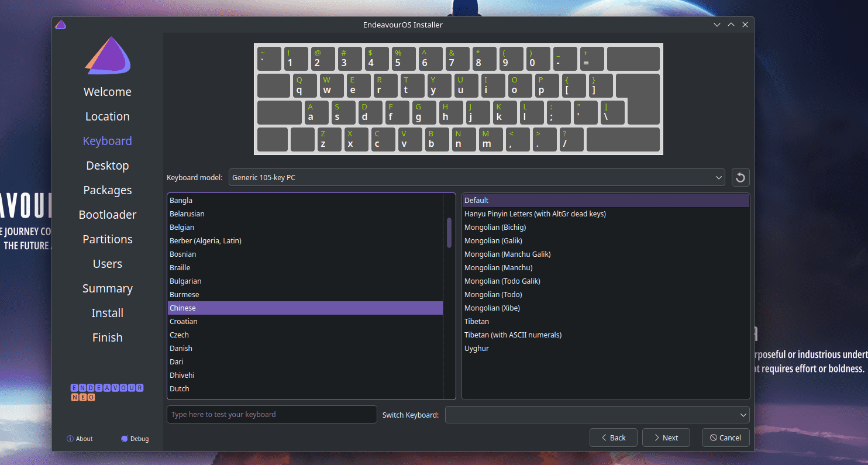Select Dutch layout
The height and width of the screenshot is (465, 868).
coord(305,389)
